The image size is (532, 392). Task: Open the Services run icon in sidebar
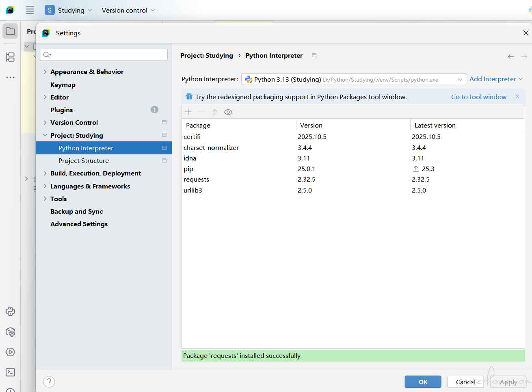11,352
